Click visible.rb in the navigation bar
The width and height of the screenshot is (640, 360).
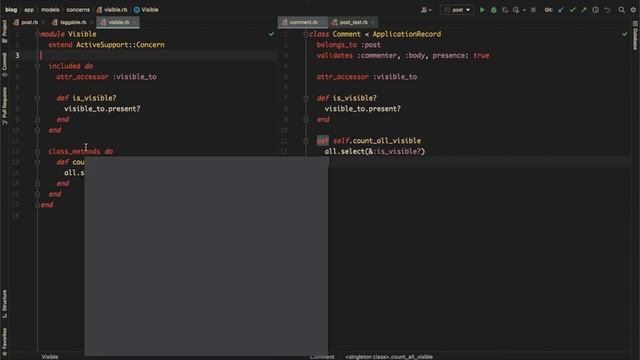click(x=112, y=10)
